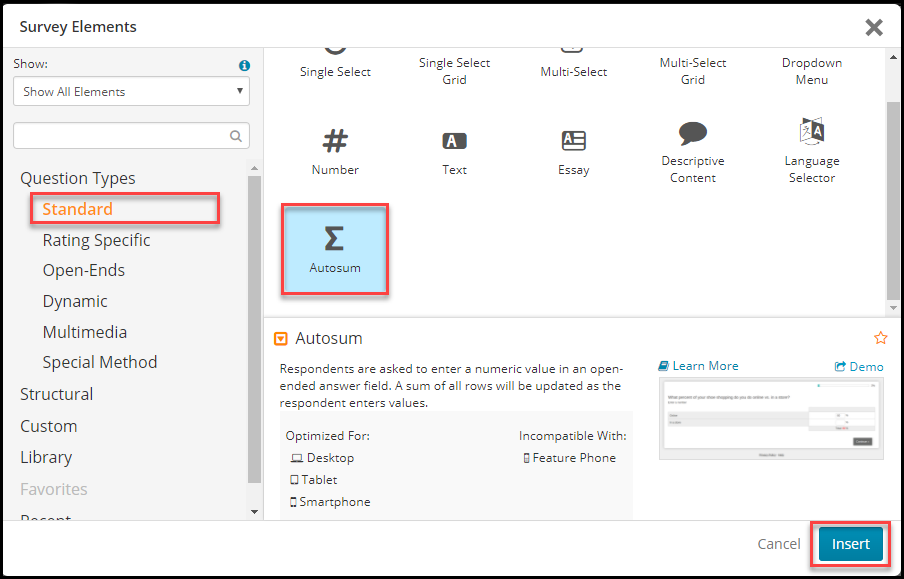This screenshot has height=579, width=904.
Task: Open the Rating Specific question types
Action: [96, 240]
